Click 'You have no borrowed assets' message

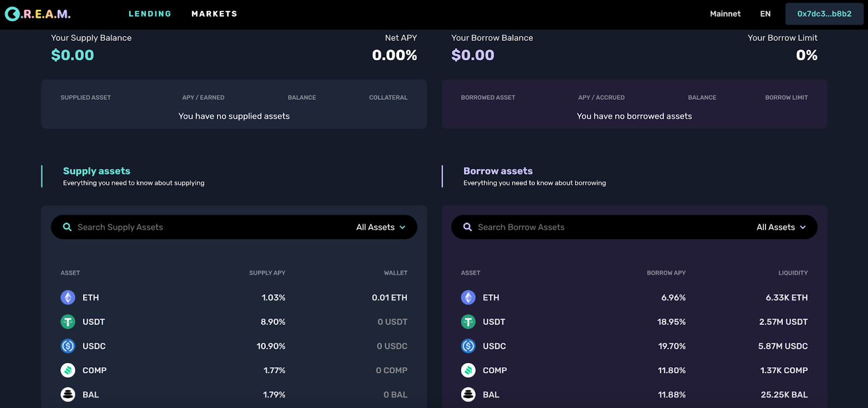coord(634,116)
